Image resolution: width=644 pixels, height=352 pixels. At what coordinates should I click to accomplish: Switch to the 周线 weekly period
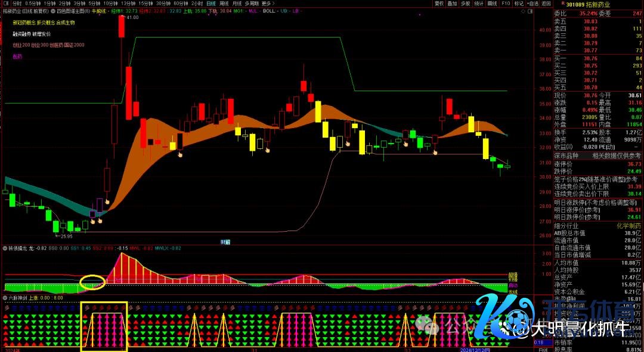pos(223,4)
